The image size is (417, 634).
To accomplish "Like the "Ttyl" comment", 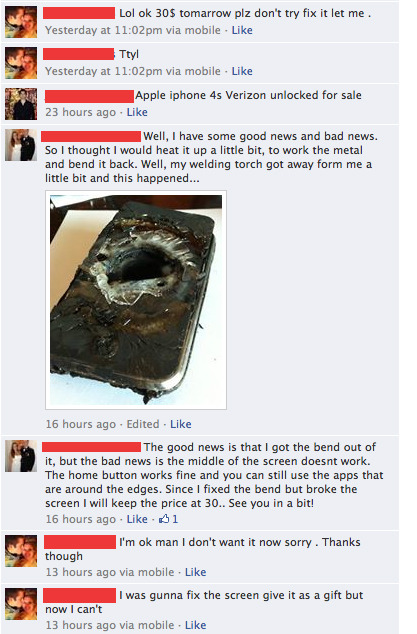I will [242, 71].
